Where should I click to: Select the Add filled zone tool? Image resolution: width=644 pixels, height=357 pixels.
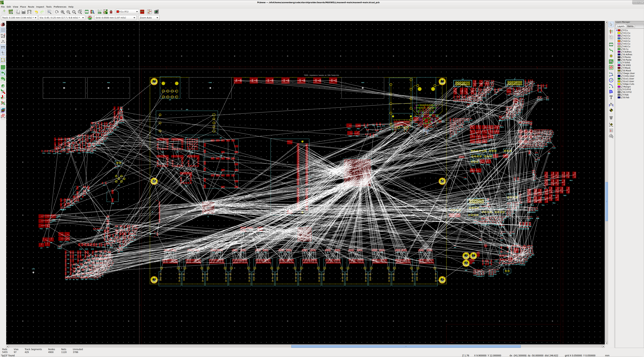pos(611,62)
